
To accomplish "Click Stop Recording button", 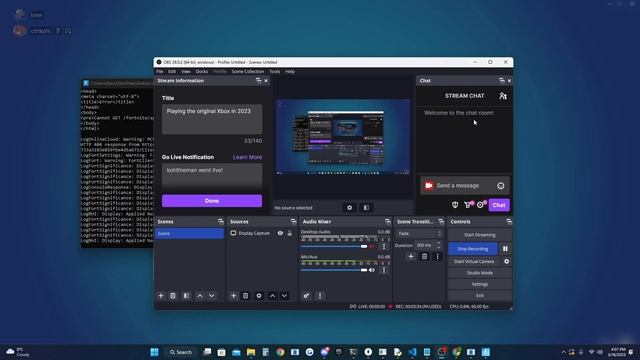I will [x=473, y=249].
